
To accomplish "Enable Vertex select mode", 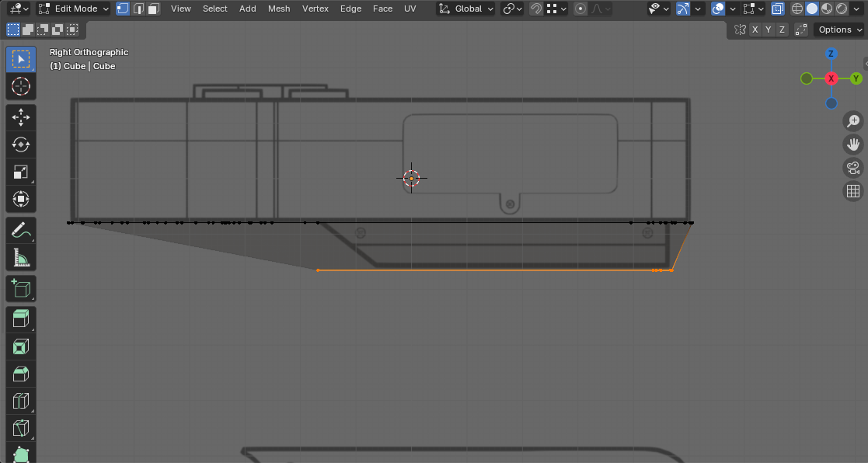I will (122, 9).
